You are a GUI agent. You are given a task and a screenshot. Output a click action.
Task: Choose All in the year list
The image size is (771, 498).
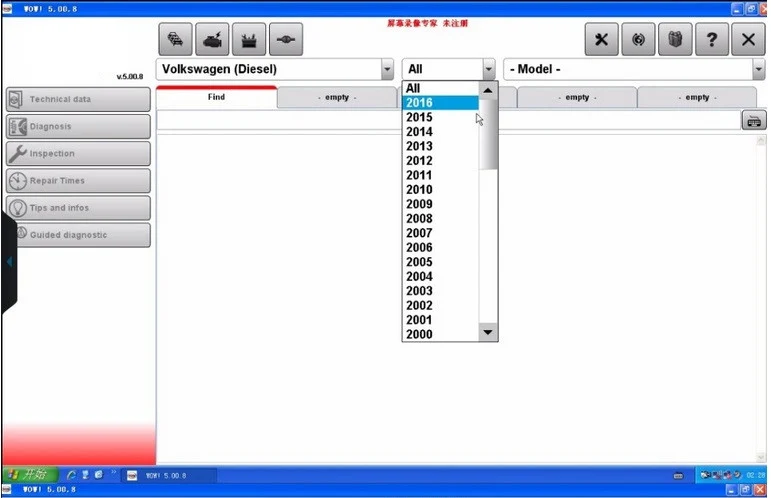(x=440, y=88)
